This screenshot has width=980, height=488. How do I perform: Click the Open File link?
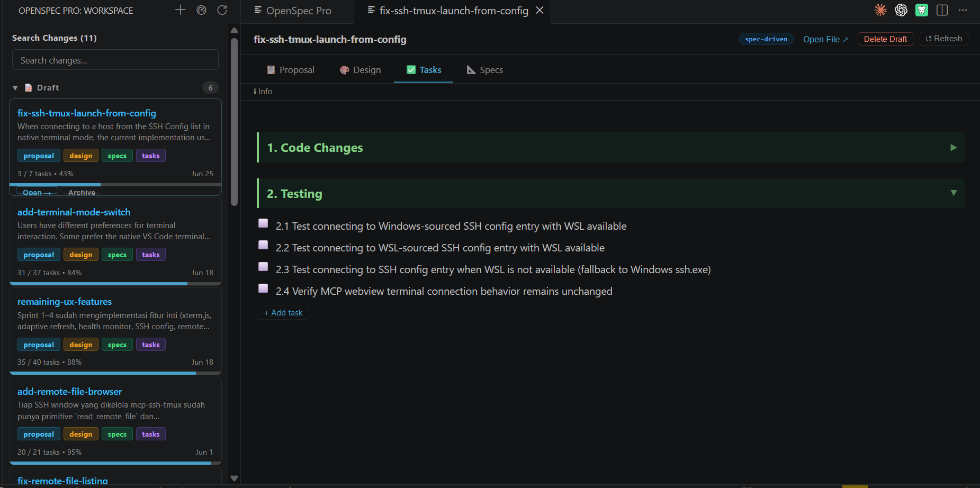[x=825, y=39]
